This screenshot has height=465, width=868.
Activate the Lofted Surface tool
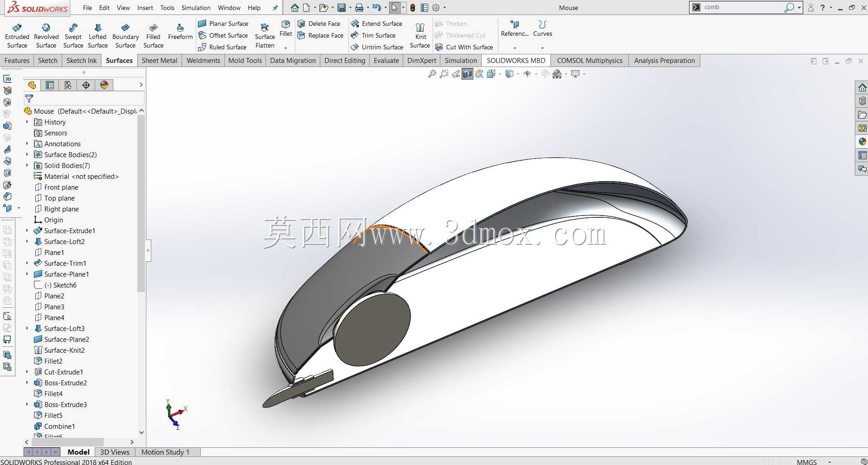(98, 35)
